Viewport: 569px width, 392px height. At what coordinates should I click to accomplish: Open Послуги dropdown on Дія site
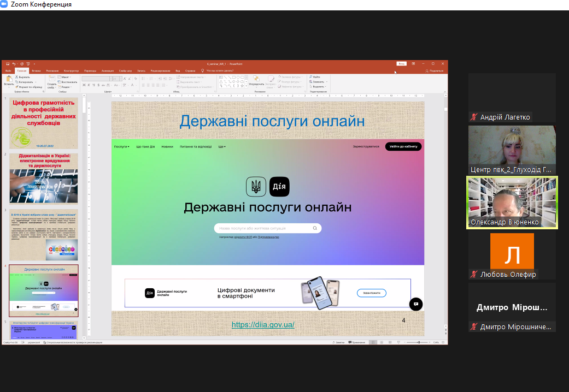pos(121,146)
